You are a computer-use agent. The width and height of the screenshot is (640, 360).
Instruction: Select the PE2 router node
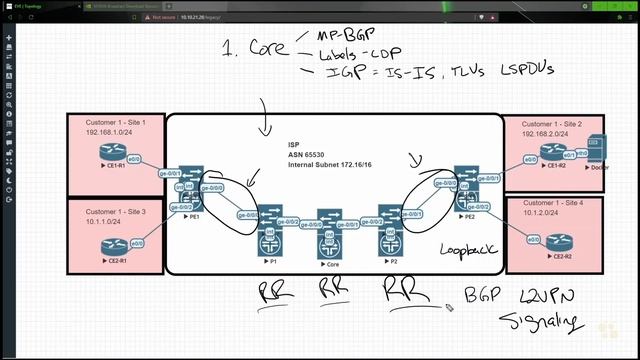(x=467, y=189)
